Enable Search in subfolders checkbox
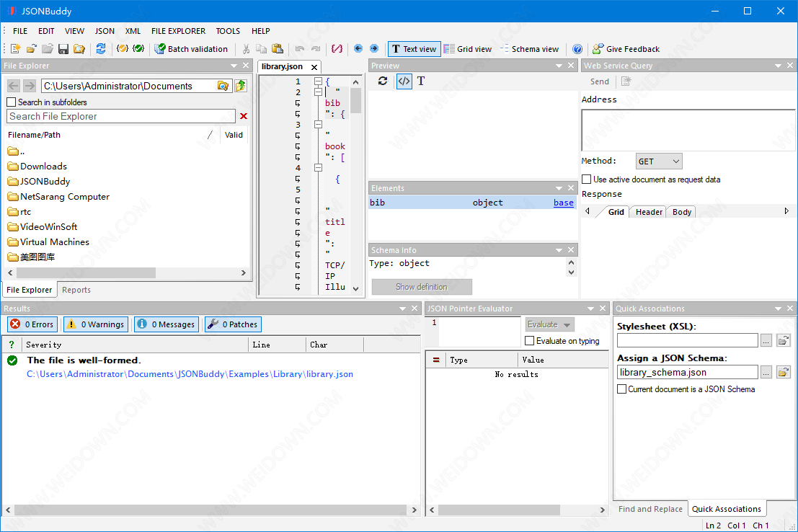 [x=12, y=102]
